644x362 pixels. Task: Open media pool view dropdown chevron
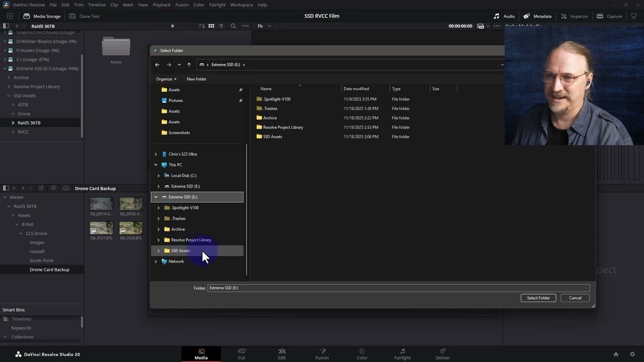(x=14, y=188)
